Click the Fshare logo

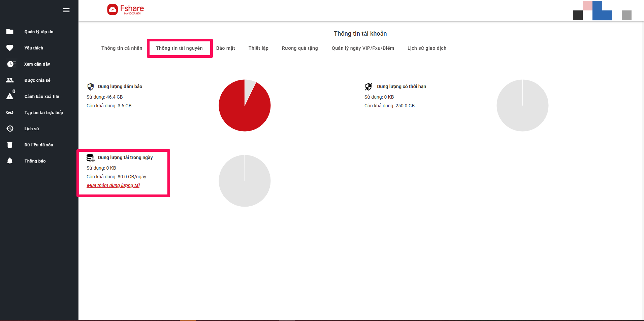126,9
